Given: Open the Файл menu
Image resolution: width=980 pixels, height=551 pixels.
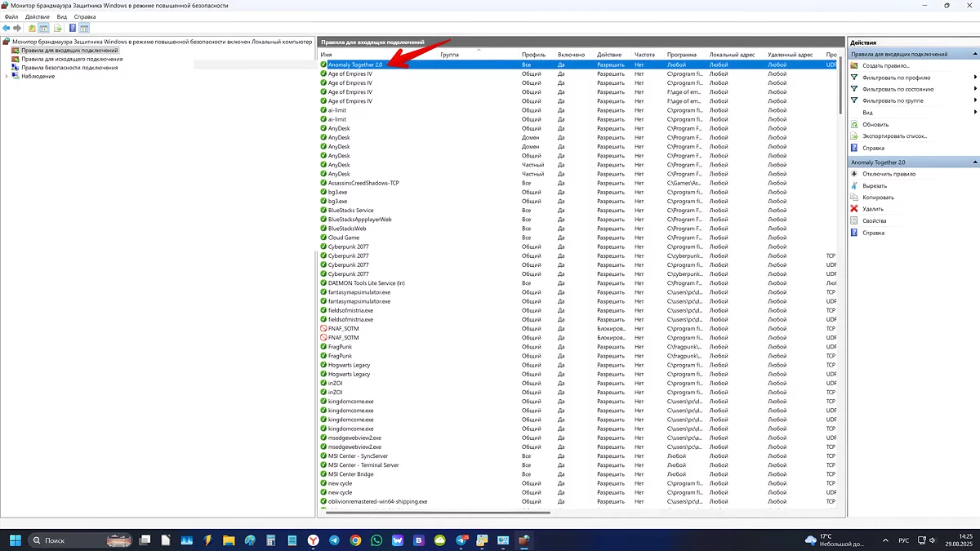Looking at the screenshot, I should tap(11, 16).
